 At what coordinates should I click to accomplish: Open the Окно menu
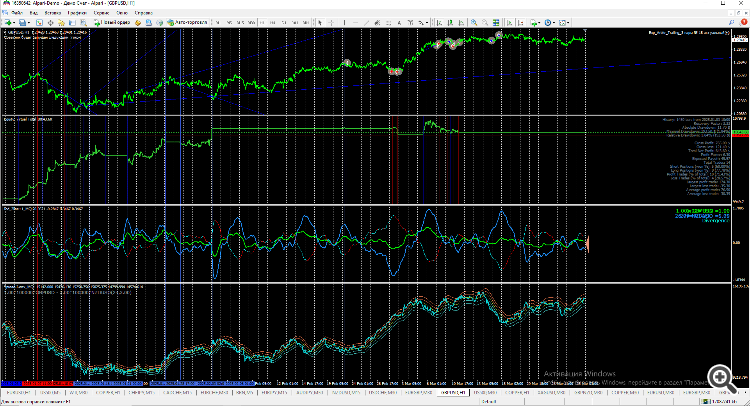[122, 13]
